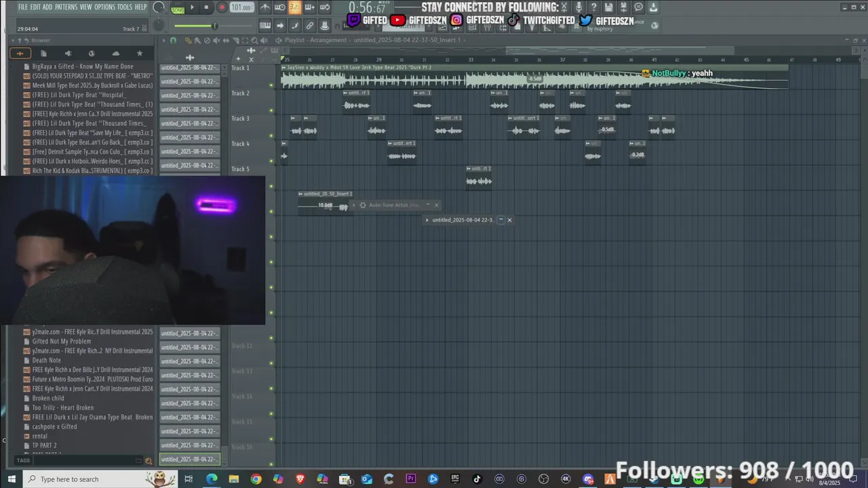Select browser item 'Gifted Not My Problem'
The width and height of the screenshot is (868, 488).
61,341
